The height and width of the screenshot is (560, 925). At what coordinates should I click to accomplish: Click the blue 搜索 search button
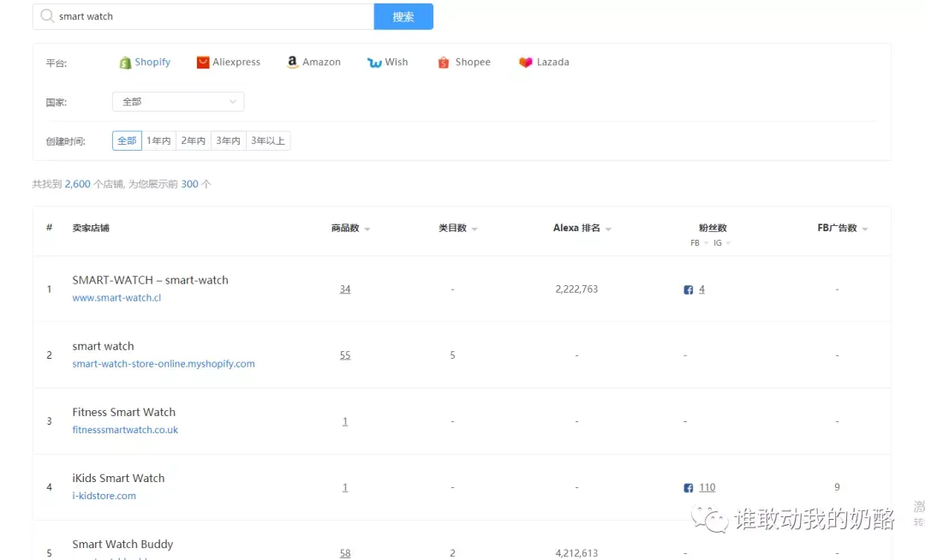point(403,16)
